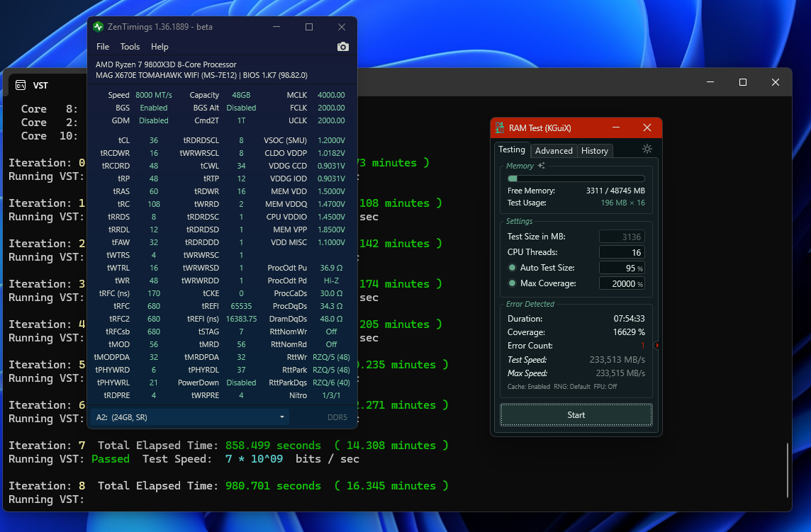Click the MCLK 4000.00 value

pos(331,95)
